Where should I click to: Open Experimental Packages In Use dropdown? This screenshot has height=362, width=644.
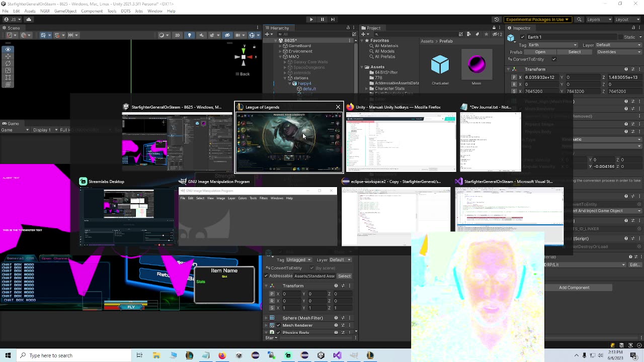[x=537, y=20]
